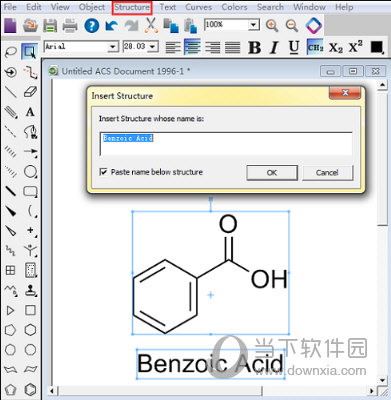Screen dimensions: 391x400
Task: Toggle subscript X2 formatting
Action: 335,48
